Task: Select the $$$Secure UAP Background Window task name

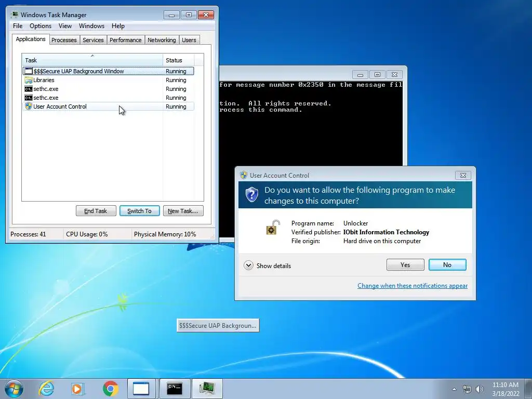Action: pos(79,71)
